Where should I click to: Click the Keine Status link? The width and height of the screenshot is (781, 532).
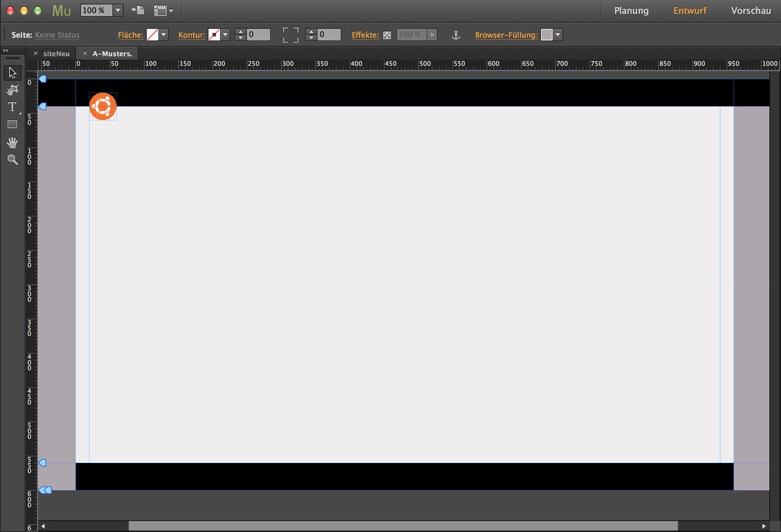57,35
